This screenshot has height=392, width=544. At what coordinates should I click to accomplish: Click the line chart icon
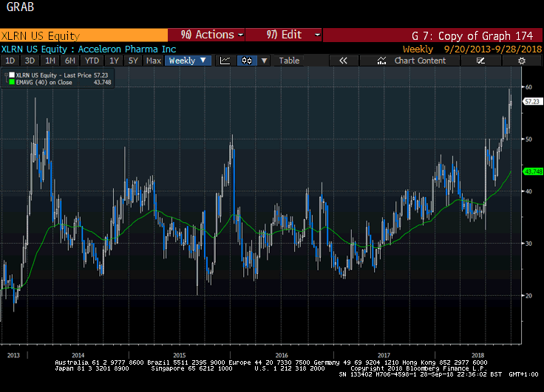[225, 61]
